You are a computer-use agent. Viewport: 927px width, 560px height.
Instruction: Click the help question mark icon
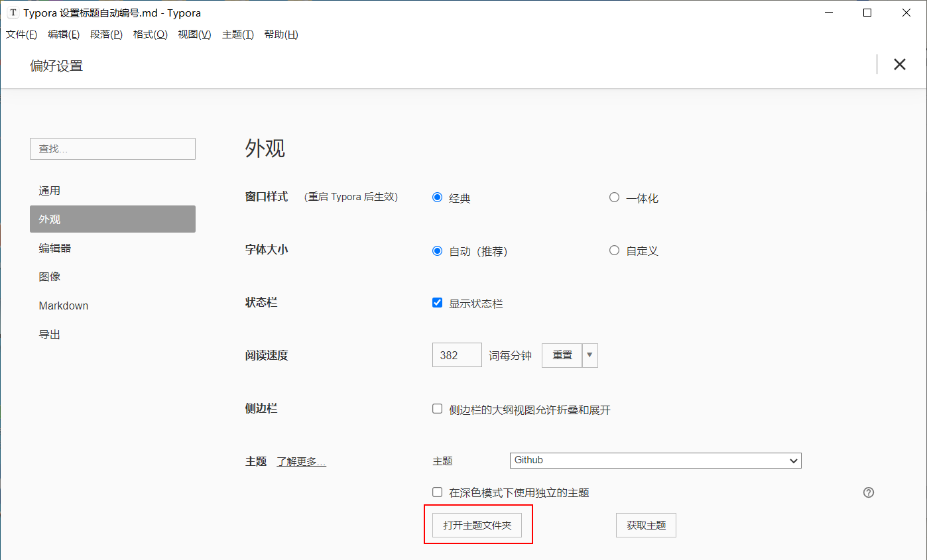coord(869,492)
